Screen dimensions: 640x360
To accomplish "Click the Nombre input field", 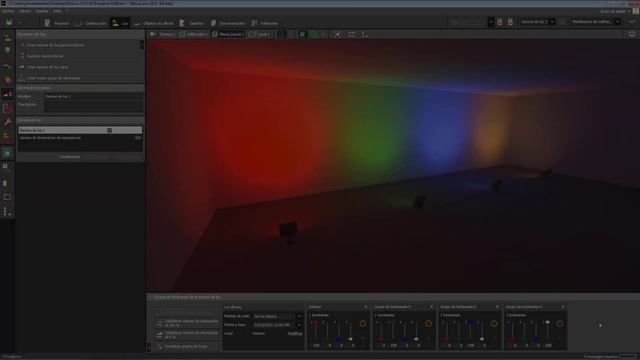I will pos(93,97).
